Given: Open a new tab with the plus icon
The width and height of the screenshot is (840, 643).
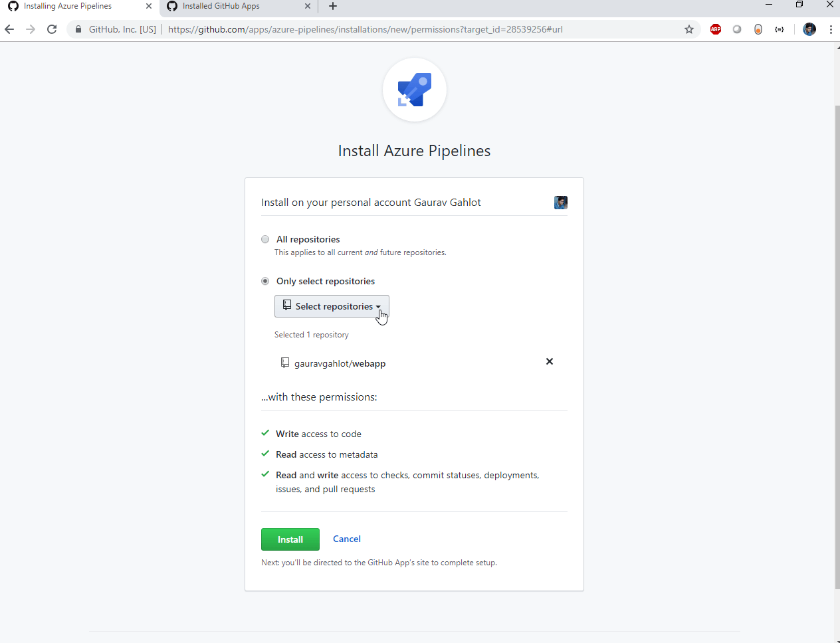Looking at the screenshot, I should (x=333, y=6).
